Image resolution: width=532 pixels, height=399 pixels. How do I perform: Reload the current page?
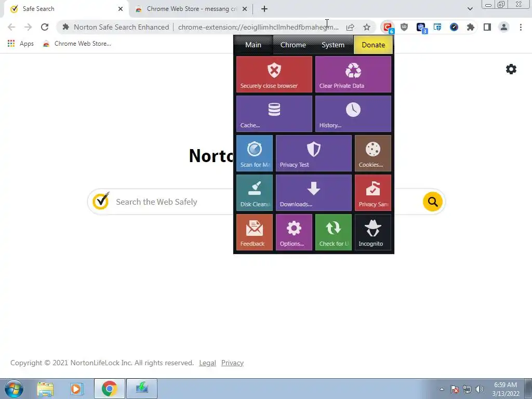(x=45, y=27)
